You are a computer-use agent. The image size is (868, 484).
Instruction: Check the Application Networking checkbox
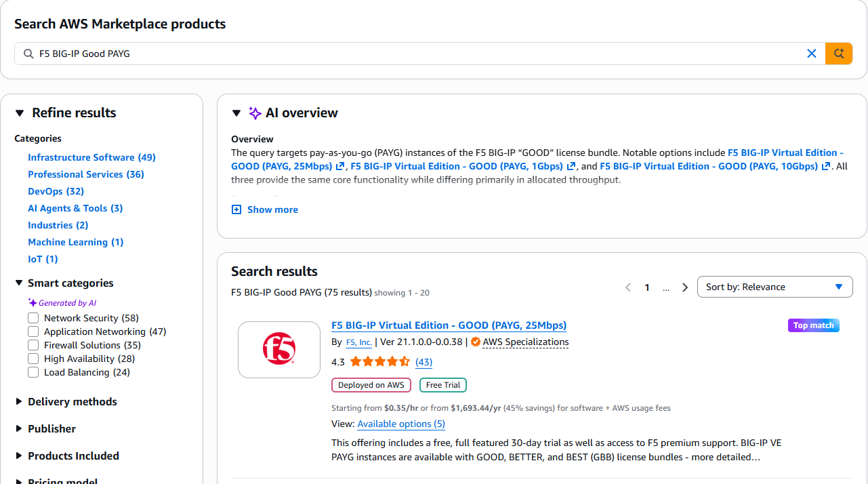tap(33, 331)
